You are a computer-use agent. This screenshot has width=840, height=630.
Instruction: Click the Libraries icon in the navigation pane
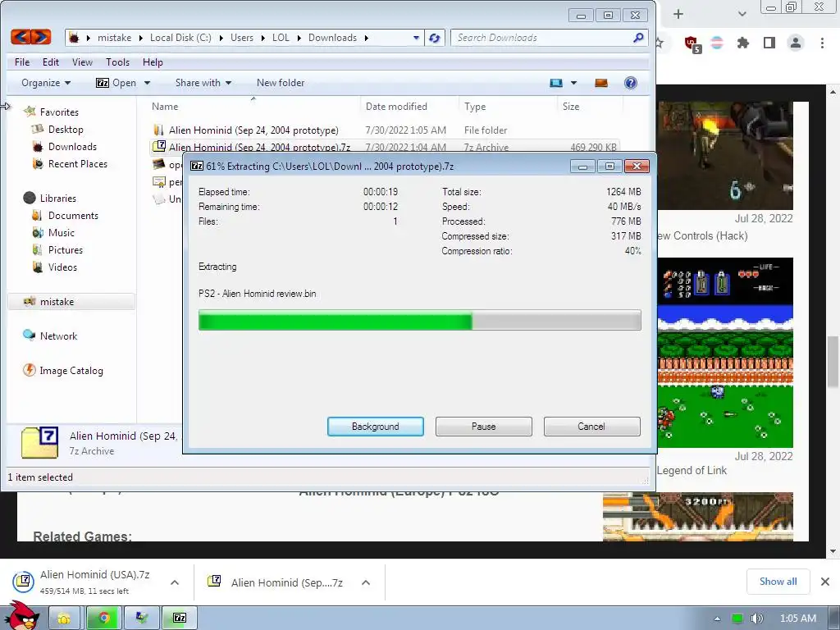tap(30, 198)
